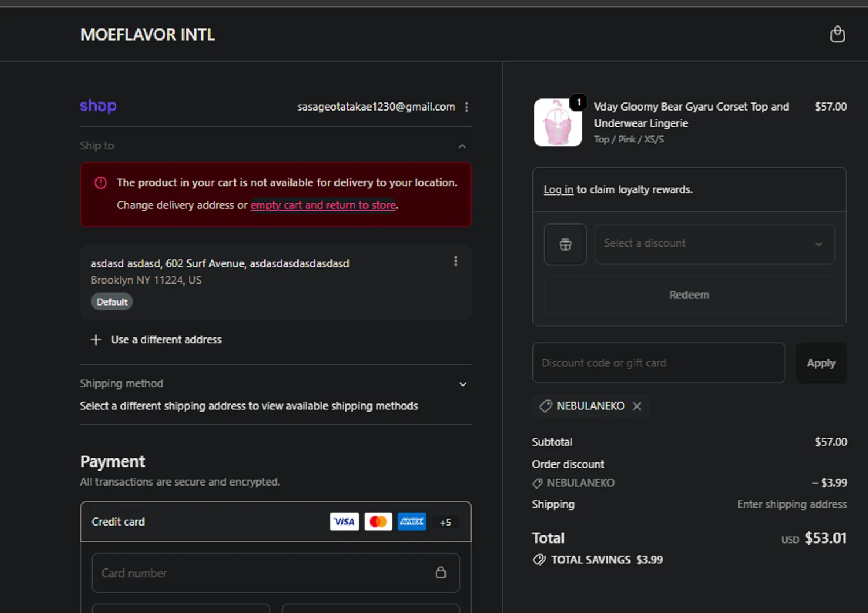868x613 pixels.
Task: Click the Payment heading
Action: point(113,461)
